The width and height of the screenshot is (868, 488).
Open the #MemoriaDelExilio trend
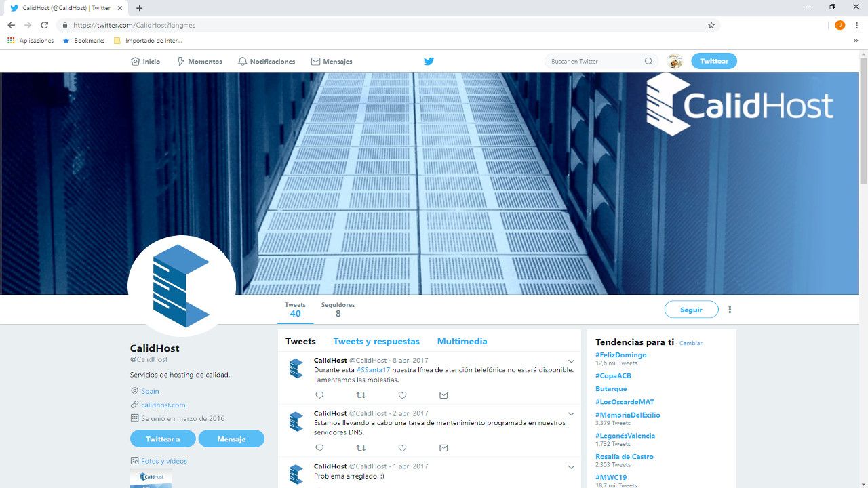(x=628, y=415)
